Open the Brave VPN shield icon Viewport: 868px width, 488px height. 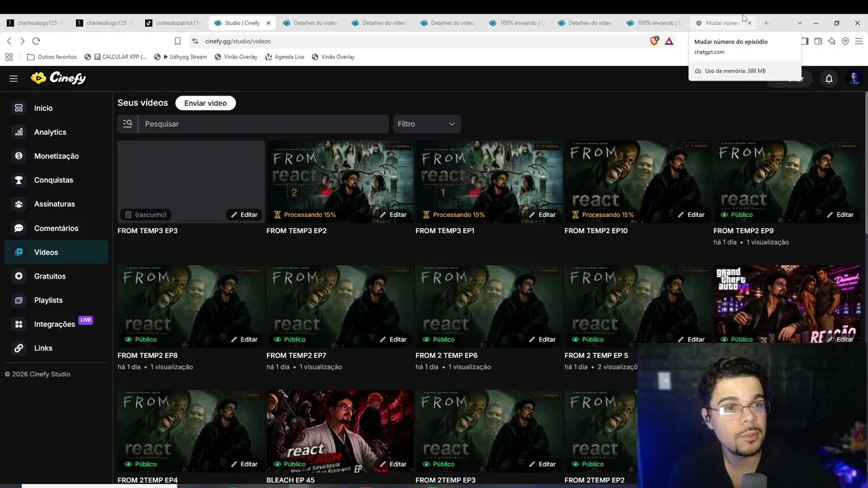click(845, 41)
